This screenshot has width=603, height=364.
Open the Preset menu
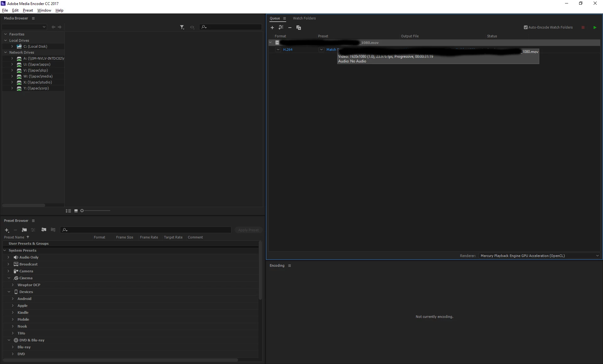coord(28,10)
